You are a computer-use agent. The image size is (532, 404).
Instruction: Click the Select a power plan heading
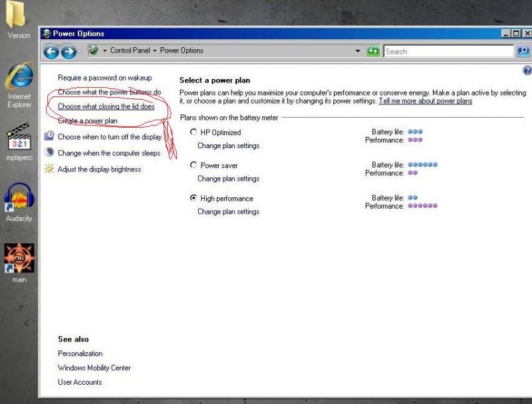click(215, 80)
